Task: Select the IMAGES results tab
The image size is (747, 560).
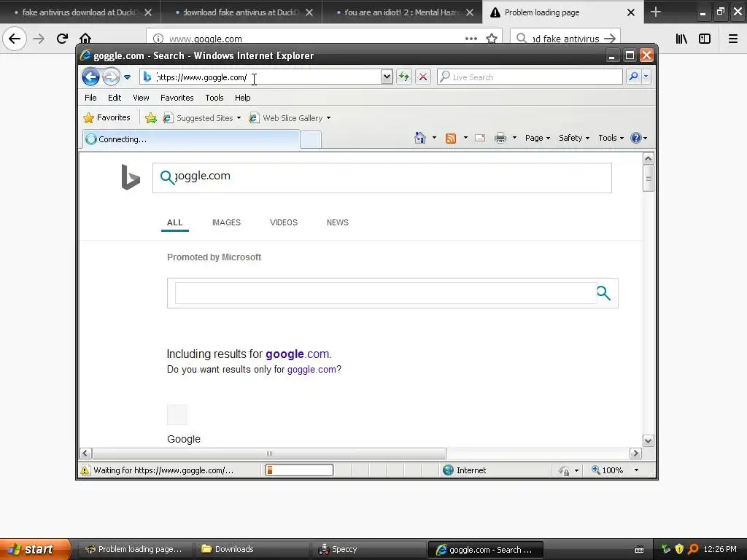Action: pyautogui.click(x=226, y=222)
